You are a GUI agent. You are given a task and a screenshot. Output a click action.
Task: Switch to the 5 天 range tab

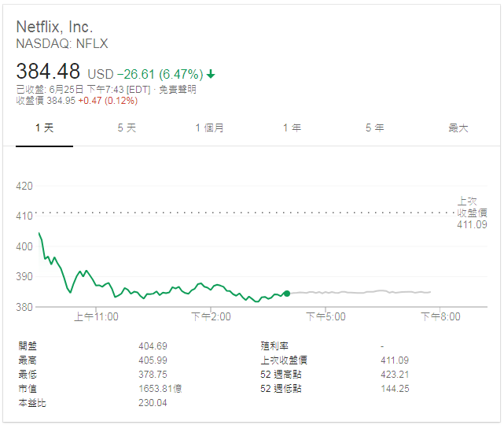[x=127, y=128]
